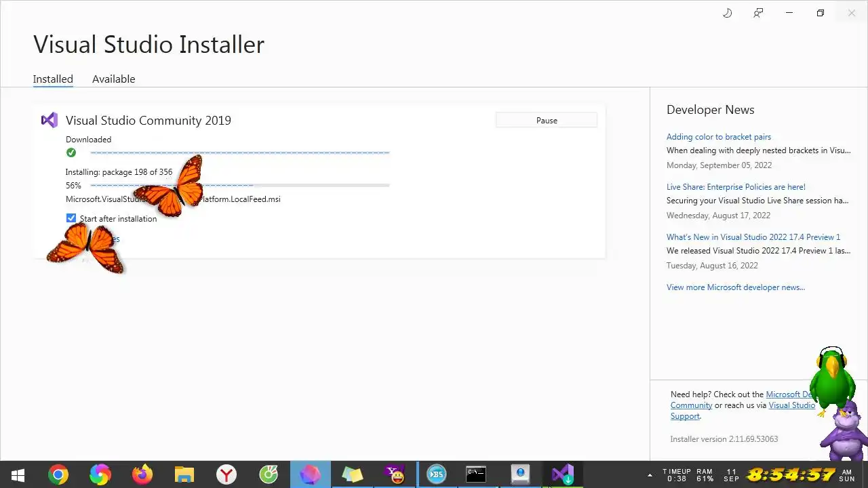Switch to the Installed tab
The image size is (868, 488).
tap(53, 79)
